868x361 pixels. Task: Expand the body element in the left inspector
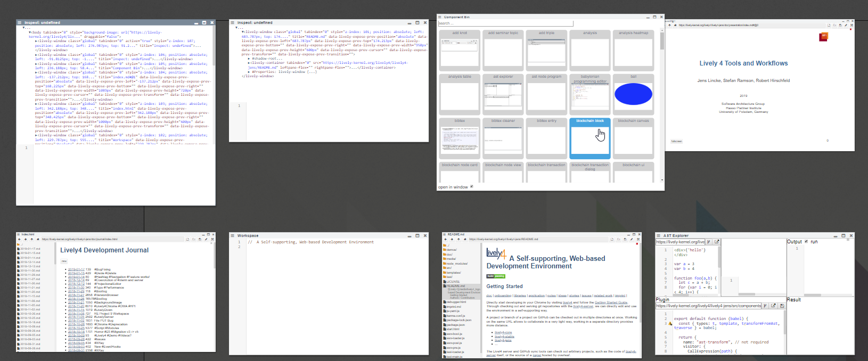coord(30,32)
